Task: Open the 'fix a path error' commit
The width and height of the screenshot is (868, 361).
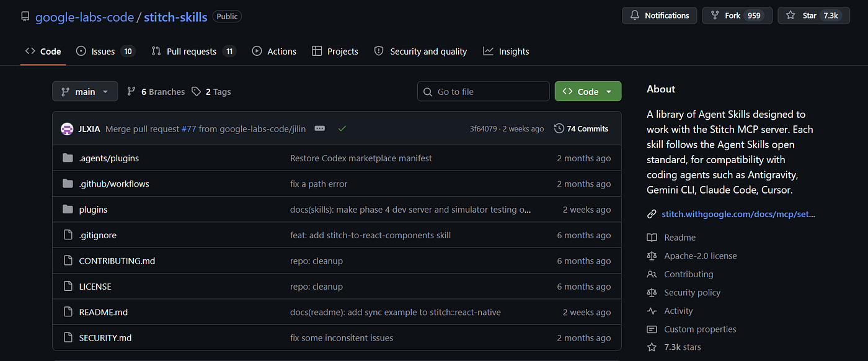Action: [x=319, y=184]
